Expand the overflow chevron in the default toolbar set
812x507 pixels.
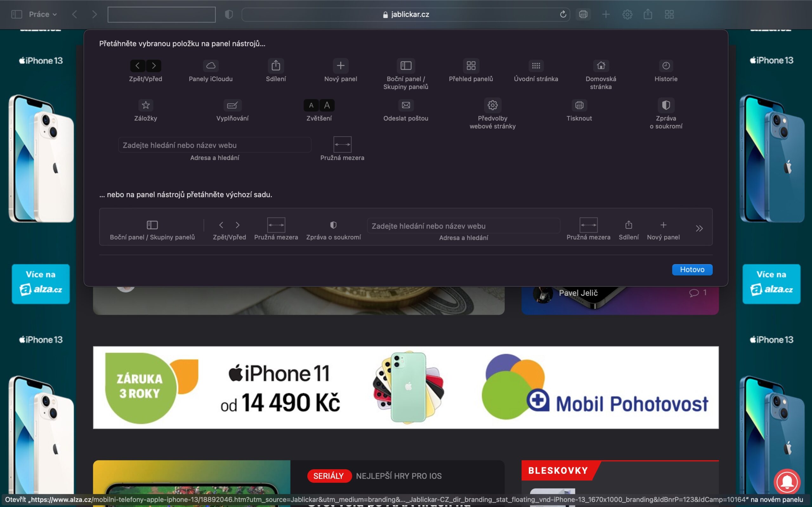700,228
